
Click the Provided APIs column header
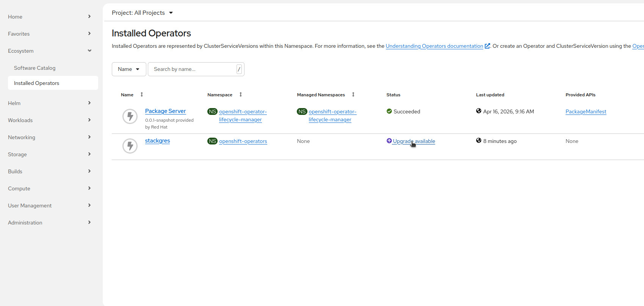580,95
